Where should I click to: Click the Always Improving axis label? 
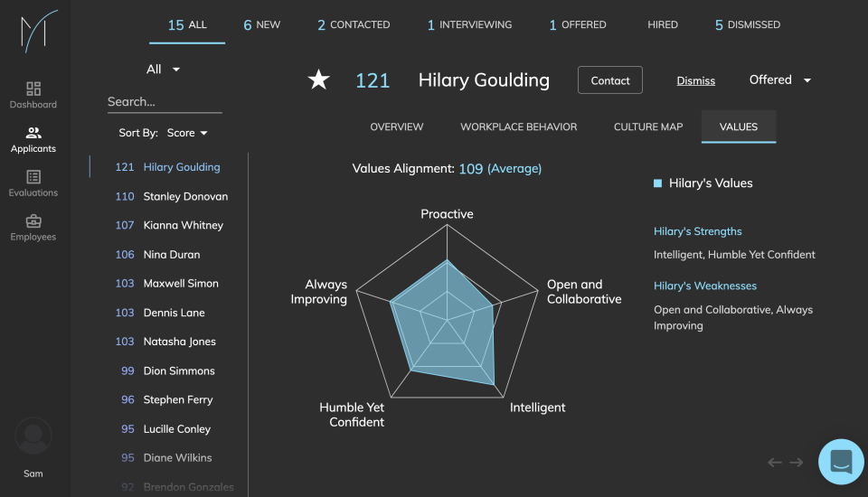319,292
